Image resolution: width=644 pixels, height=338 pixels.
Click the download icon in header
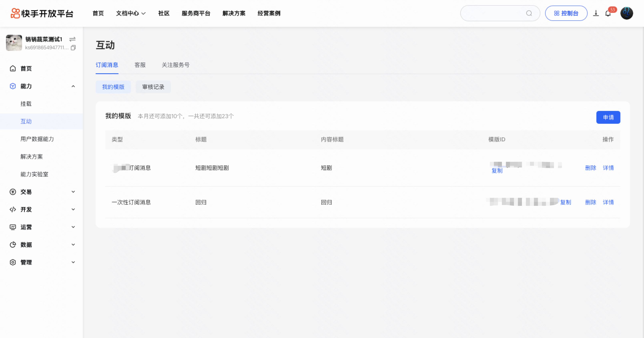(x=596, y=13)
